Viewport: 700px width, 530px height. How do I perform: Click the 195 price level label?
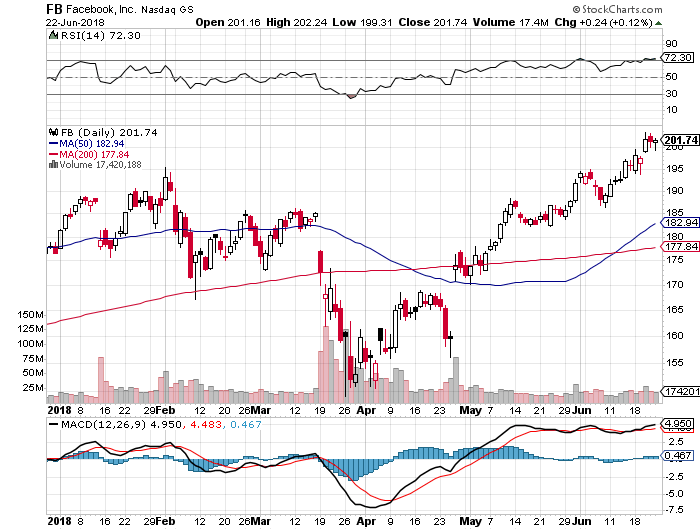(674, 169)
